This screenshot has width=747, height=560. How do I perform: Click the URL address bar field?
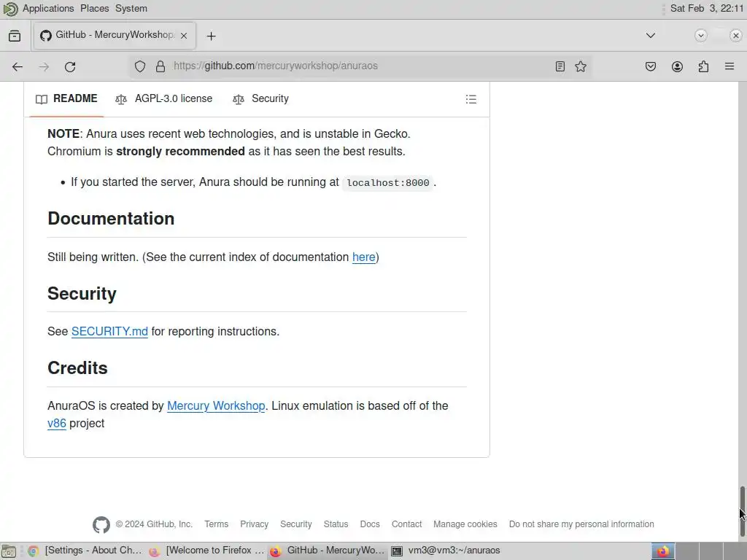coord(362,66)
